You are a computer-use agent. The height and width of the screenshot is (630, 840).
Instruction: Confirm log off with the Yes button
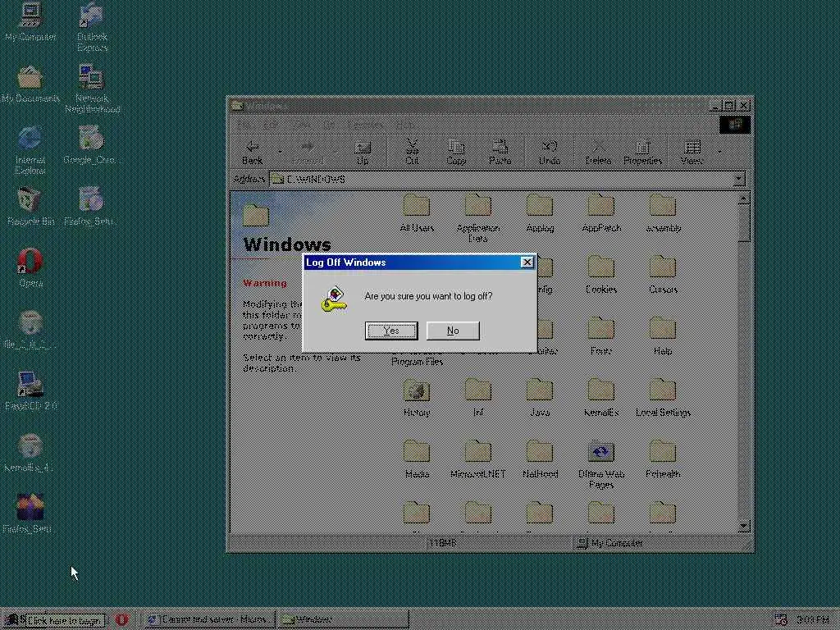coord(391,331)
